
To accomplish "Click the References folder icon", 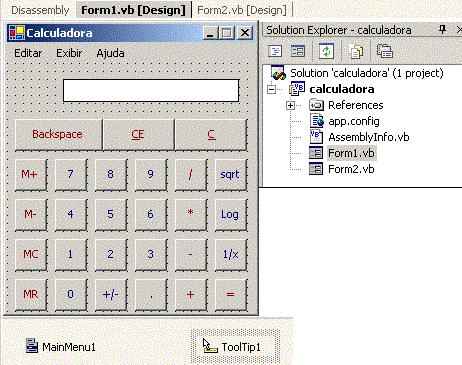I will click(316, 105).
